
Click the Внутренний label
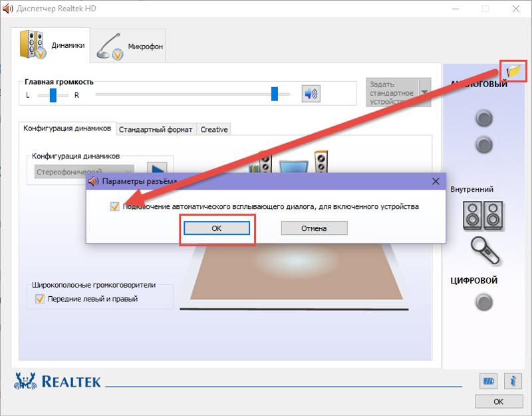(x=472, y=189)
